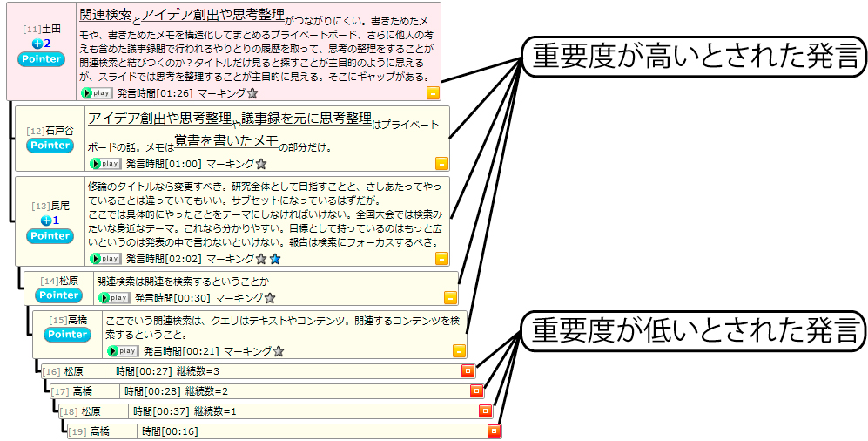Expand statement 17 using red button
868x441 pixels.
pos(476,391)
